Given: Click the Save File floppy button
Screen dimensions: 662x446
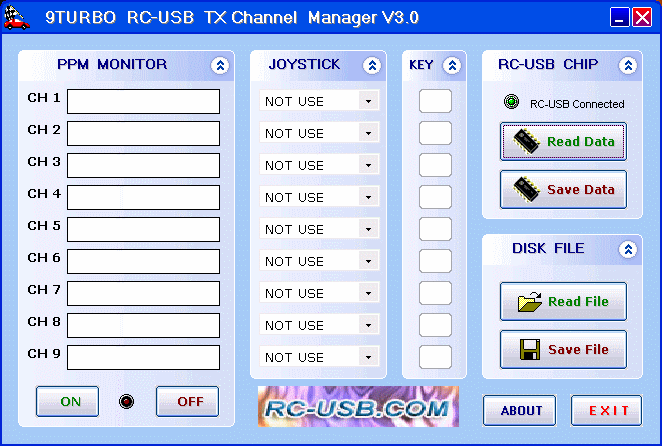Looking at the screenshot, I should pyautogui.click(x=563, y=350).
